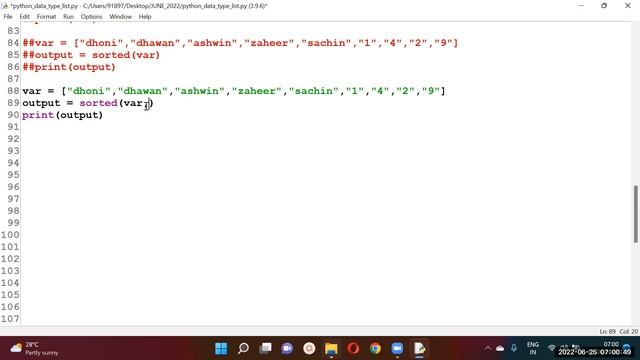Click the string "dhoni" on line 88
The height and width of the screenshot is (360, 640).
pyautogui.click(x=89, y=91)
